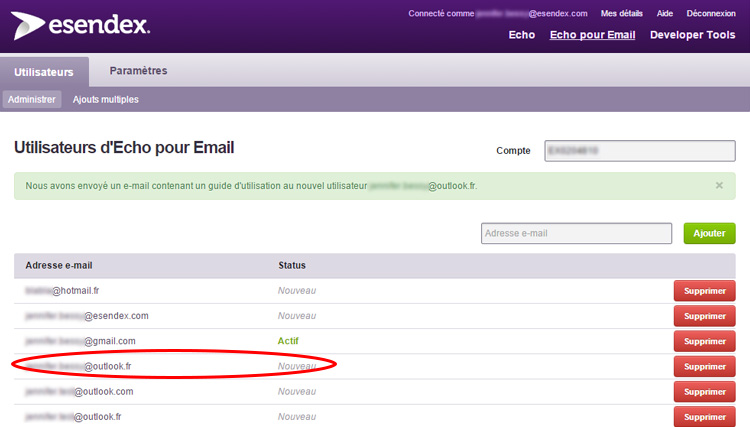Image resolution: width=750 pixels, height=427 pixels.
Task: Focus the Compte account field
Action: [x=640, y=150]
